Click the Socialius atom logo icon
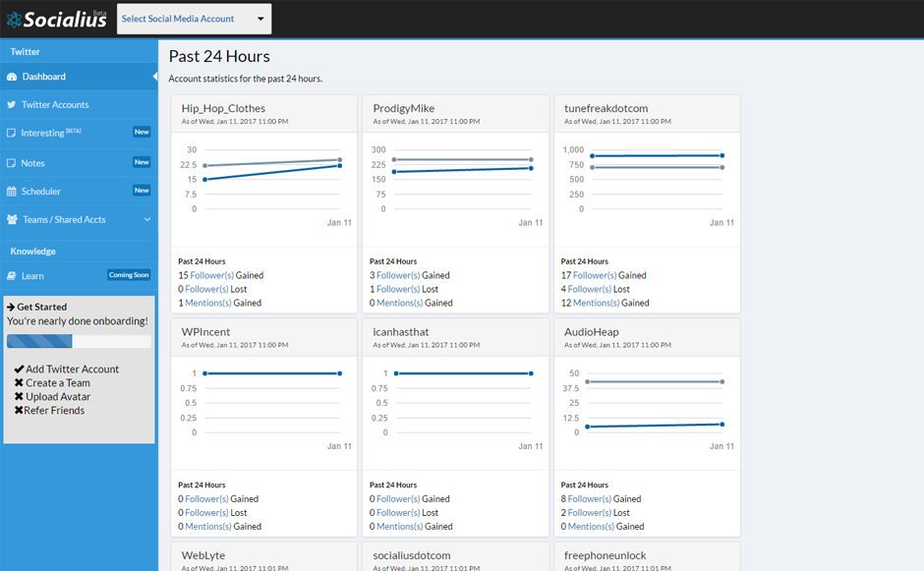 (14, 19)
